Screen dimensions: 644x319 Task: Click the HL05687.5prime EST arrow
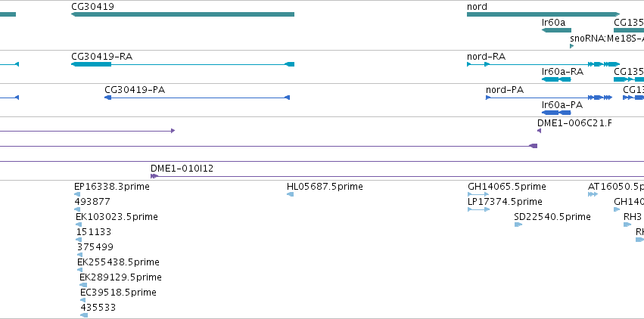pyautogui.click(x=291, y=194)
